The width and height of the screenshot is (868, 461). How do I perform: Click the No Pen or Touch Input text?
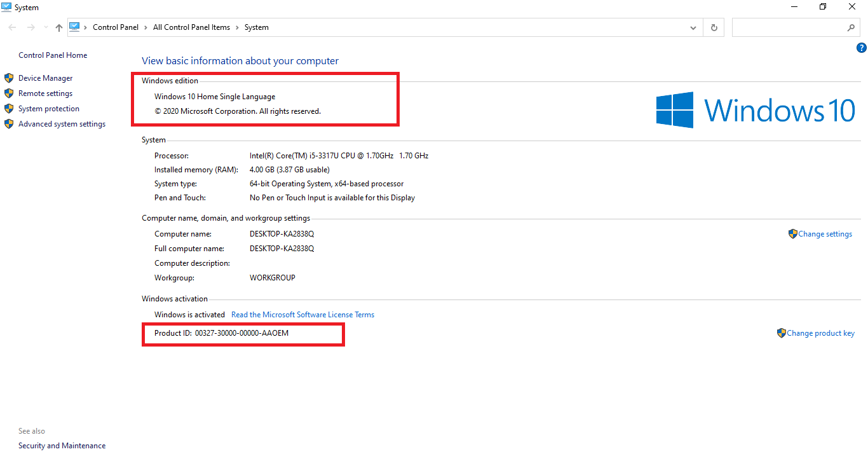click(332, 198)
